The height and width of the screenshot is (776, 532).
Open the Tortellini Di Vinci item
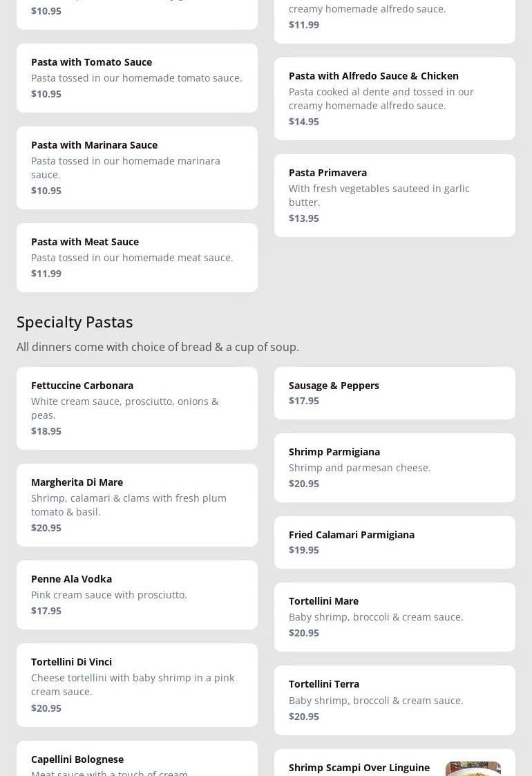point(137,684)
